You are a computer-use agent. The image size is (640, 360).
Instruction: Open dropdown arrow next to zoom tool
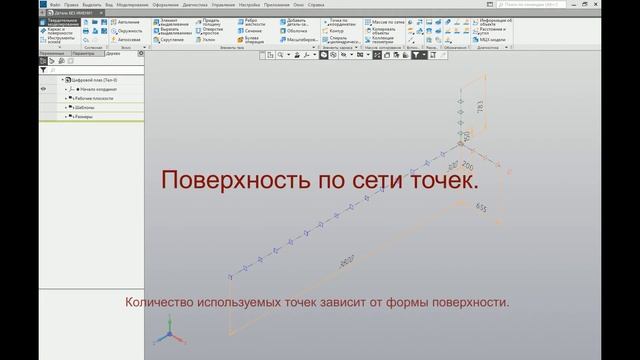click(x=289, y=55)
